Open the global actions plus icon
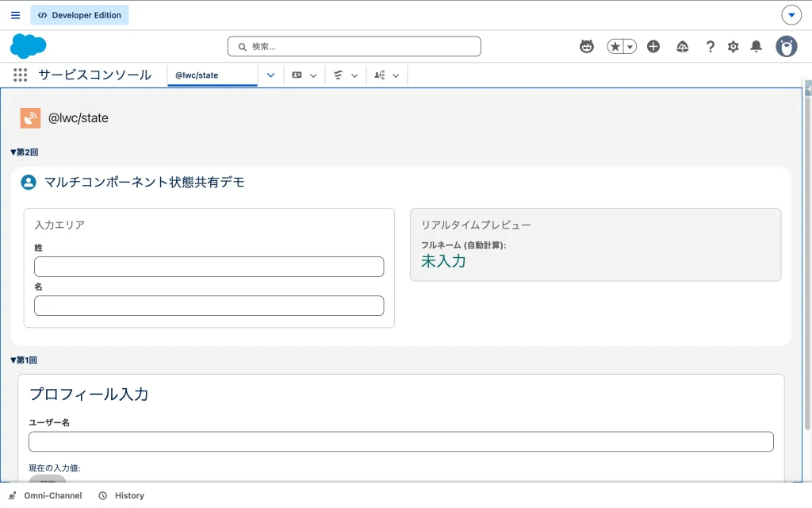Viewport: 812px width, 508px height. point(653,47)
